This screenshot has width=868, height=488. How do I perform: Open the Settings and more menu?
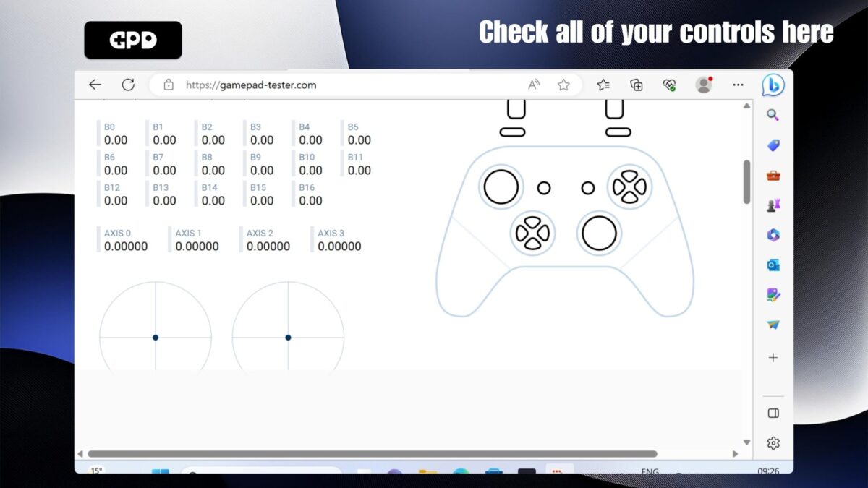tap(738, 85)
